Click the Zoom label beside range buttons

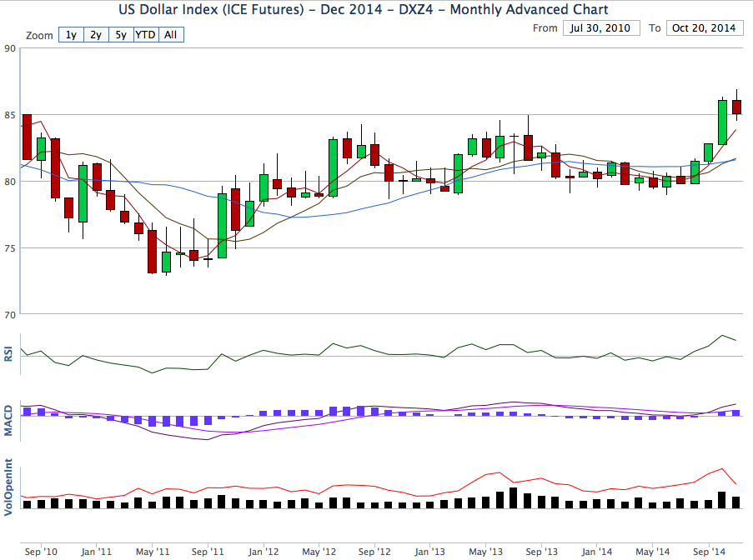point(39,36)
